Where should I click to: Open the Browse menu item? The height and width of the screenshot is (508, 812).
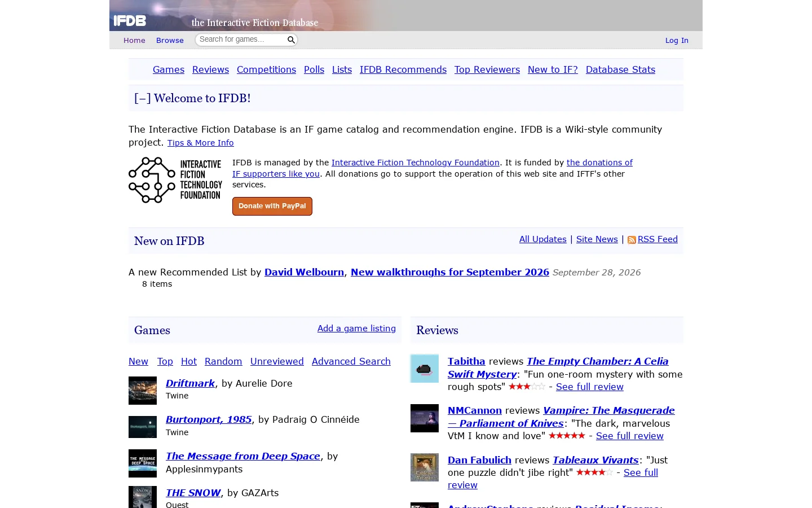[170, 40]
